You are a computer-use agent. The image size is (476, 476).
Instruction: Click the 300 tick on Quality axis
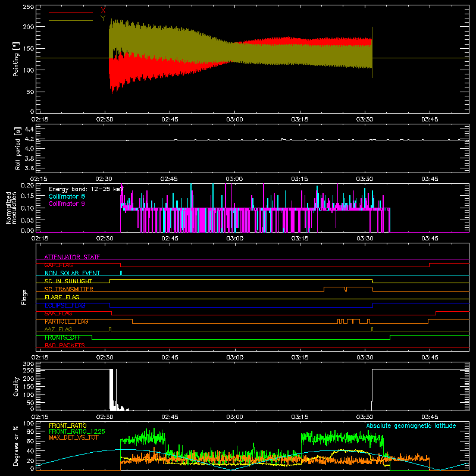coord(29,364)
